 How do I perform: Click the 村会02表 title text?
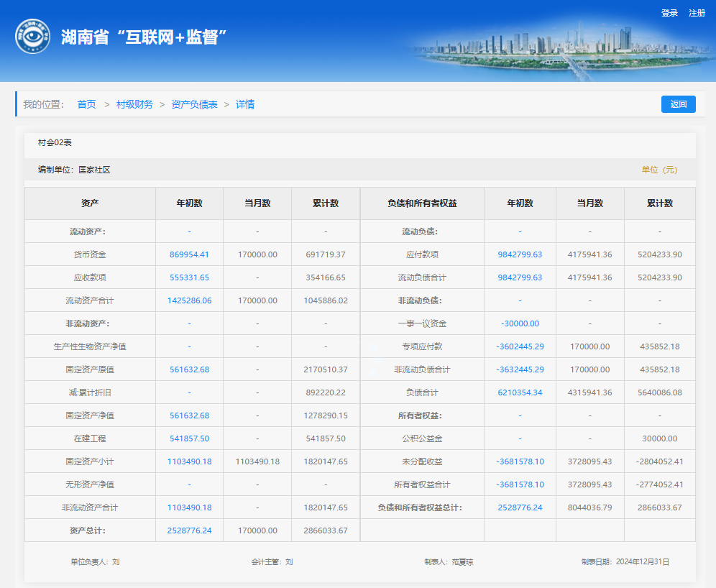point(55,142)
